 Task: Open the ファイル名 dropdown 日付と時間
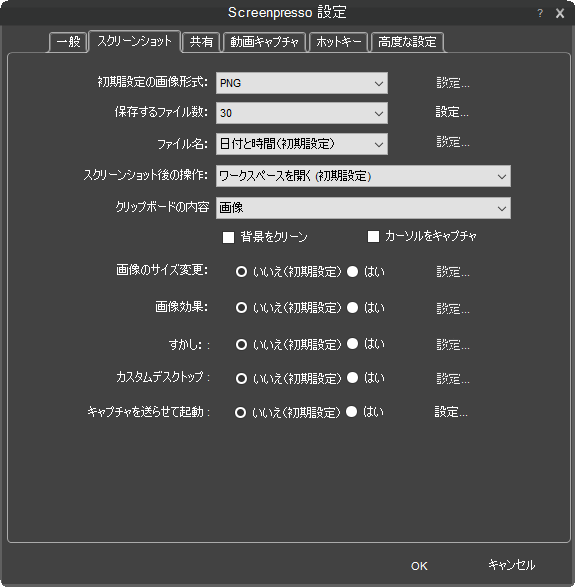(302, 144)
